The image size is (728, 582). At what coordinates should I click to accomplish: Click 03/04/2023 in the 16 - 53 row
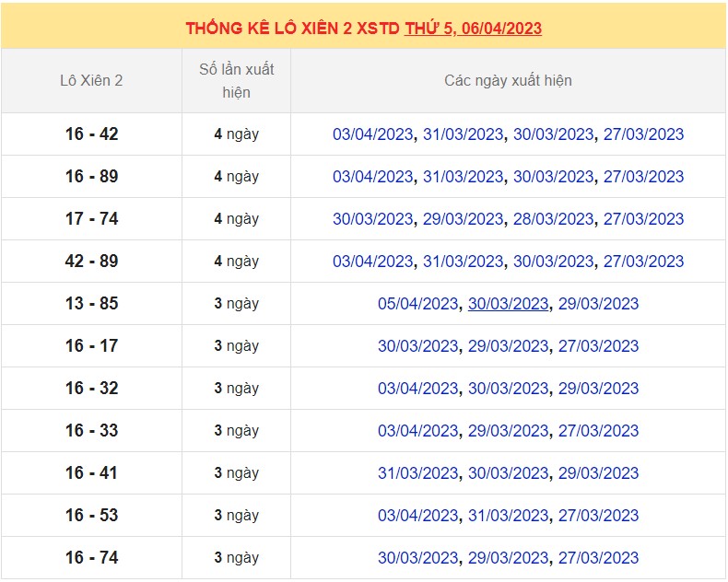click(x=417, y=516)
